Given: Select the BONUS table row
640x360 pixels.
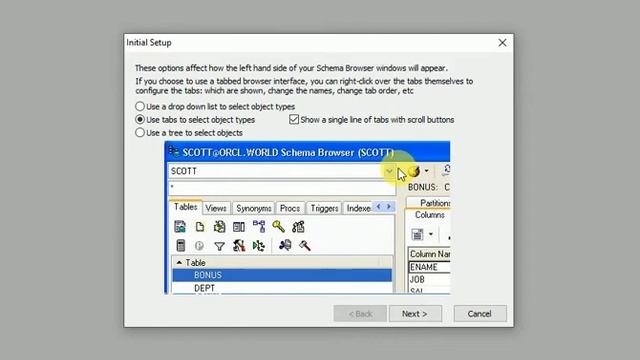Looking at the screenshot, I should (x=282, y=275).
